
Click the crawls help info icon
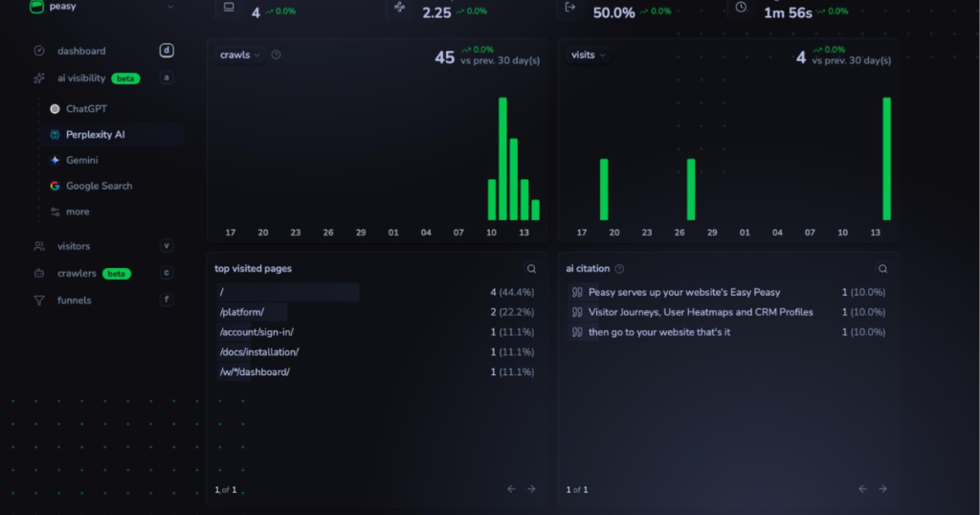276,55
